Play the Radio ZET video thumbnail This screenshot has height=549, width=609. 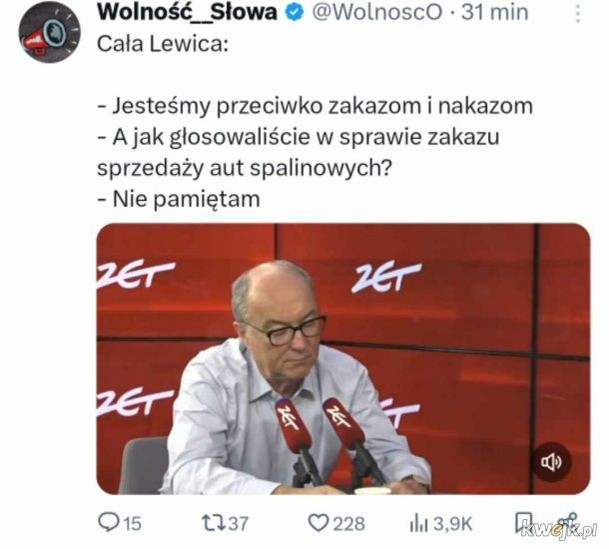click(343, 359)
